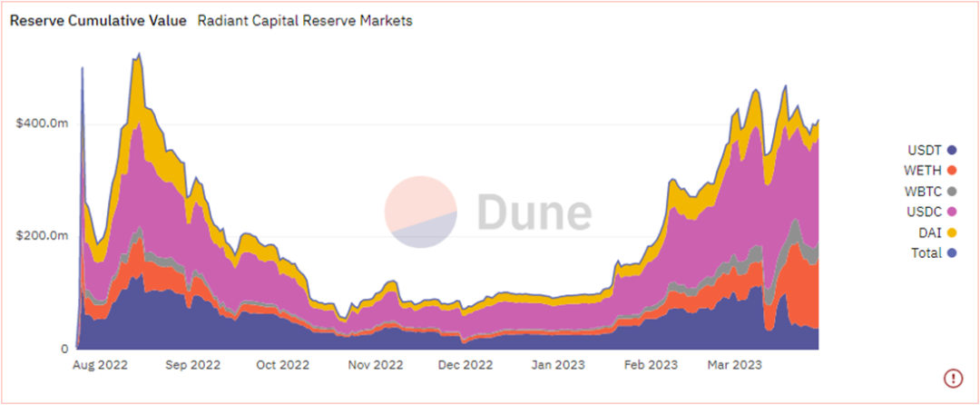
Task: Click the USDC pink legend swatch
Action: click(952, 212)
